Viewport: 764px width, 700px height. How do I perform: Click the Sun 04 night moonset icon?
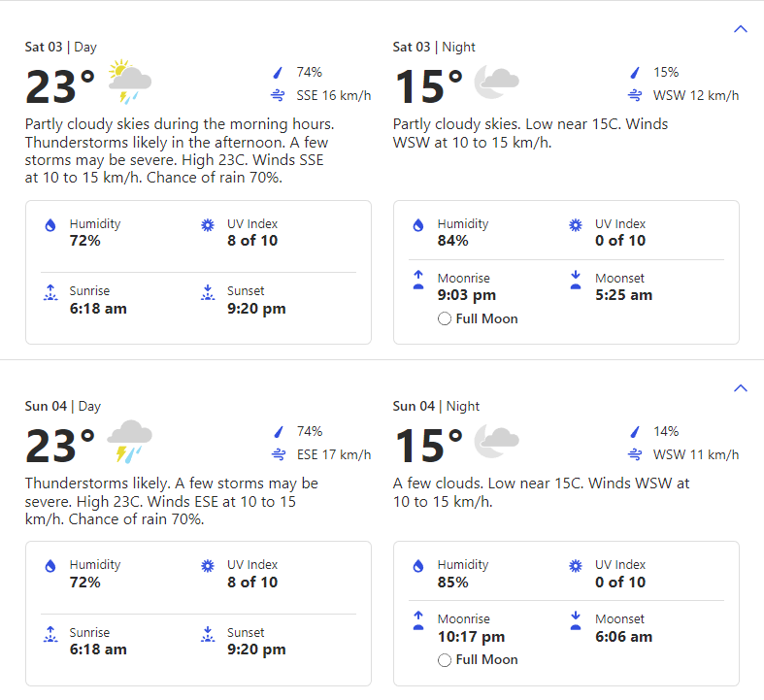pos(576,620)
